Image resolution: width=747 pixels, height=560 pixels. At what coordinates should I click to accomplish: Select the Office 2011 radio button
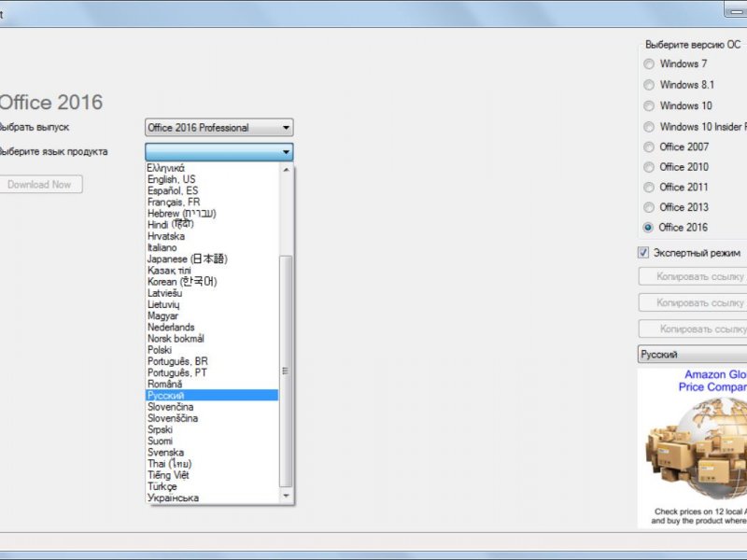(648, 188)
